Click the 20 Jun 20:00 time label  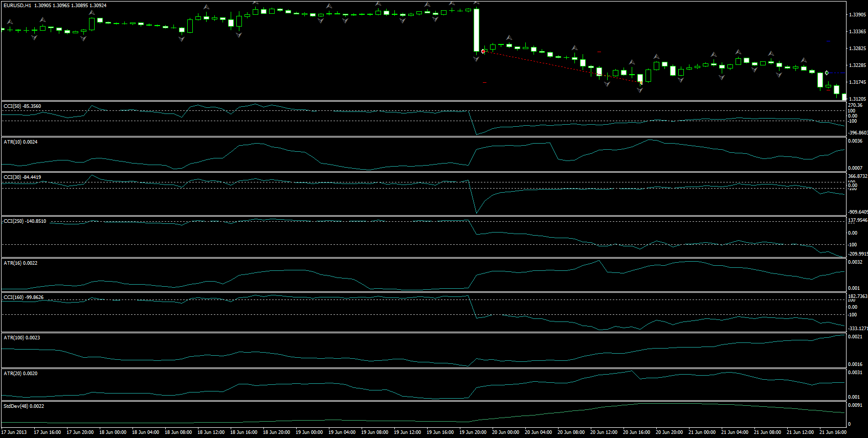point(670,432)
